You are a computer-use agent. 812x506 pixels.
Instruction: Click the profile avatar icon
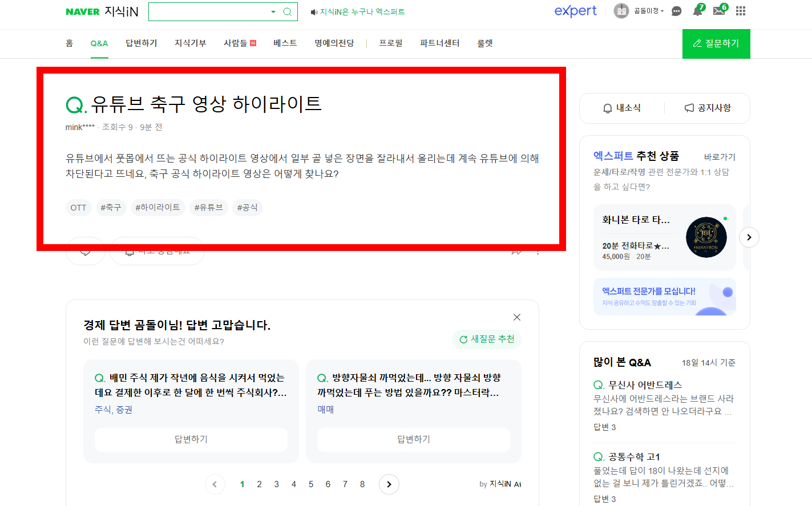pyautogui.click(x=621, y=11)
